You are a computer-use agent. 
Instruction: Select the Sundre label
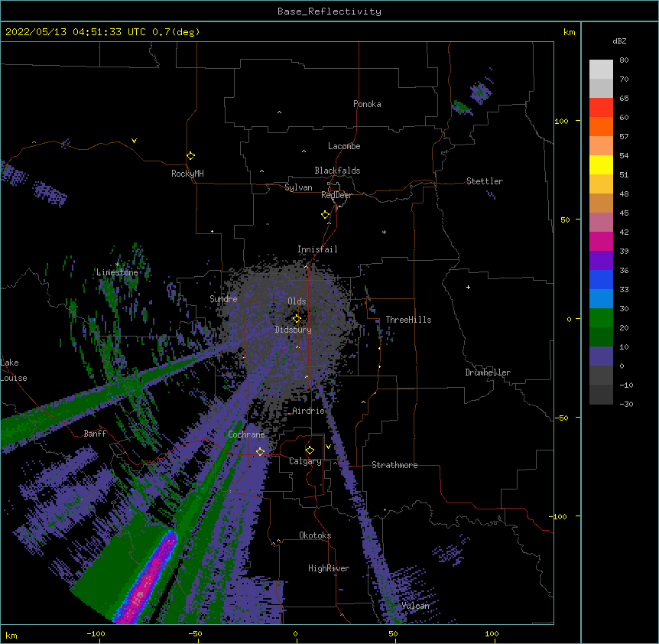(x=223, y=299)
